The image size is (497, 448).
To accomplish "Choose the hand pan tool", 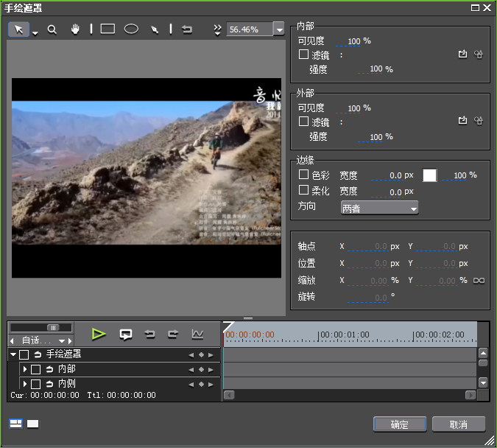I will pyautogui.click(x=74, y=29).
